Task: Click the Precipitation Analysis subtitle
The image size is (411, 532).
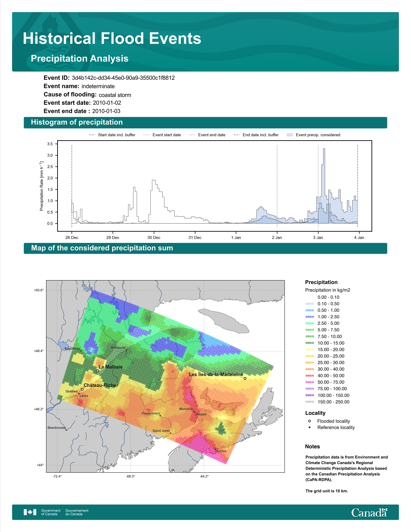Action: click(80, 59)
